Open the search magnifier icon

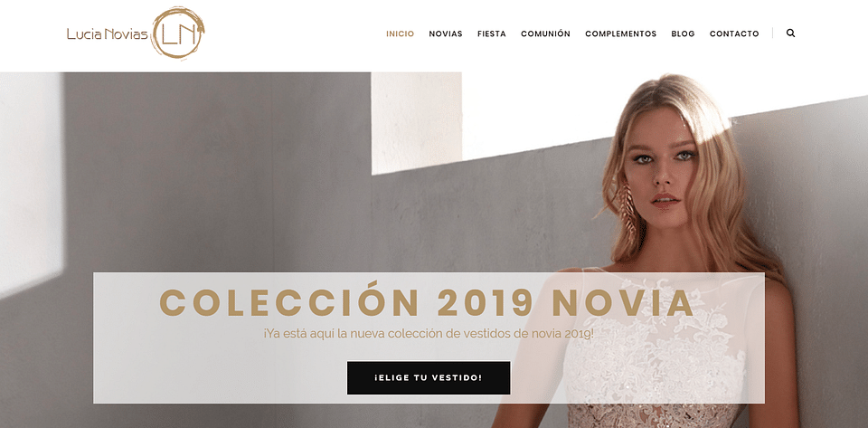pyautogui.click(x=790, y=33)
